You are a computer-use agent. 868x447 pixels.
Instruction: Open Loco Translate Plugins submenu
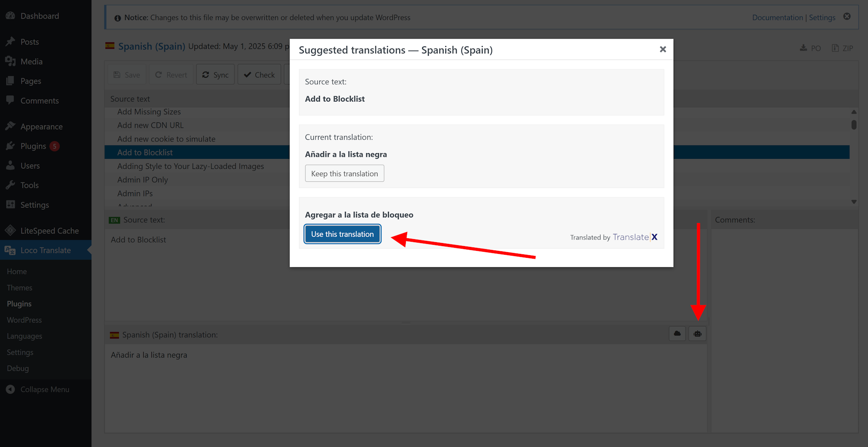tap(19, 304)
